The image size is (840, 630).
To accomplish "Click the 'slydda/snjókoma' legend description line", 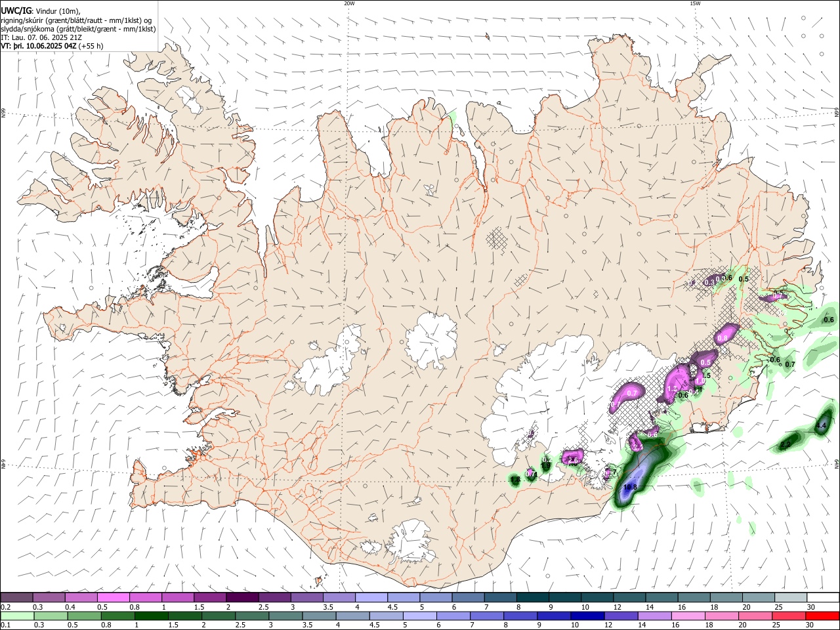I will point(78,29).
